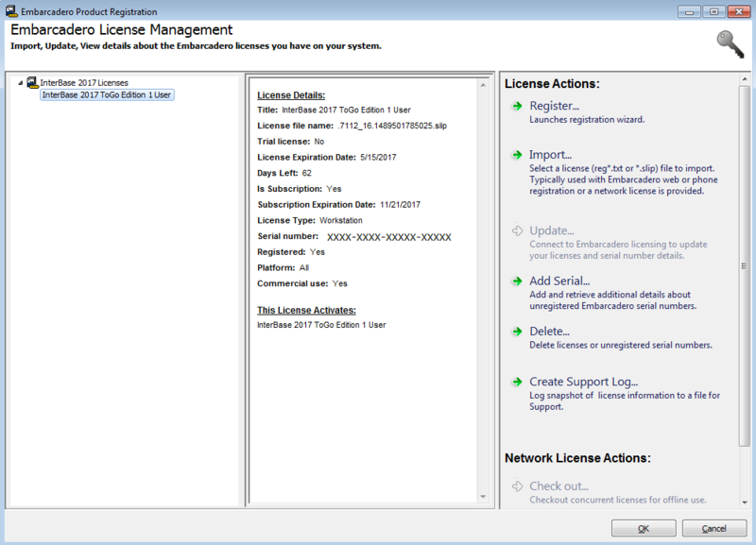The width and height of the screenshot is (756, 545).
Task: Click the green arrow beside Create Support Log
Action: 517,383
